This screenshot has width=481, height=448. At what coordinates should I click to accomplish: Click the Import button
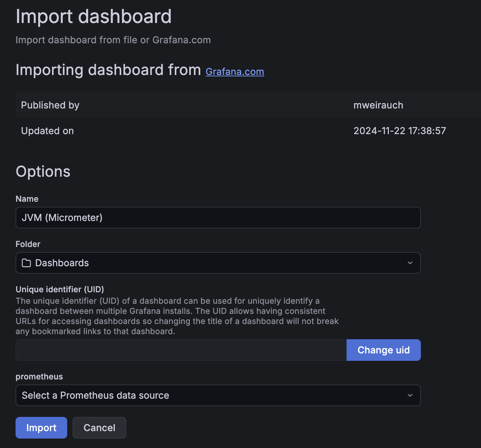pyautogui.click(x=41, y=428)
